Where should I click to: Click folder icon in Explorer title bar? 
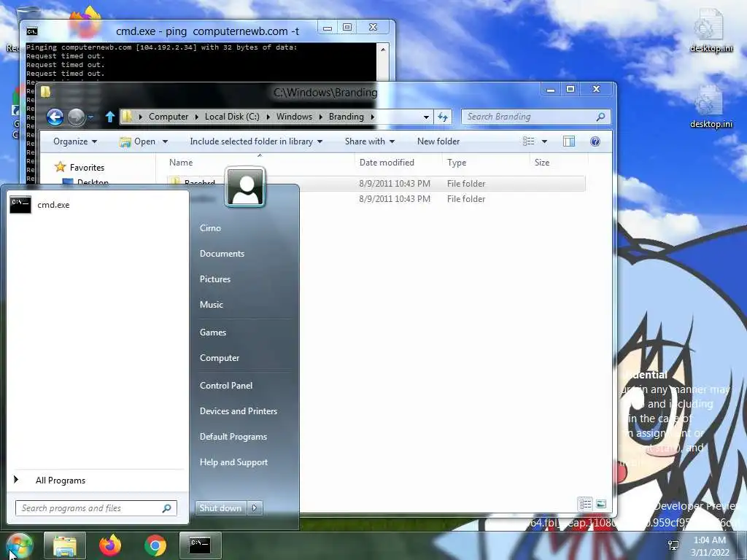(x=46, y=91)
